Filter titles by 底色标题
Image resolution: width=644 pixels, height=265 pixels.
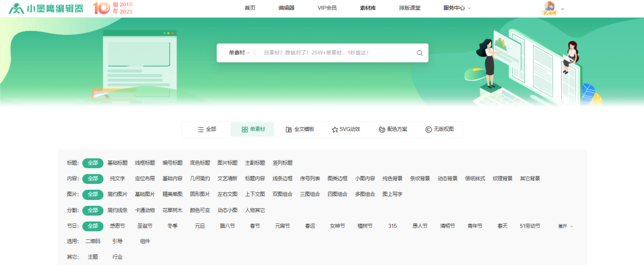tap(200, 163)
